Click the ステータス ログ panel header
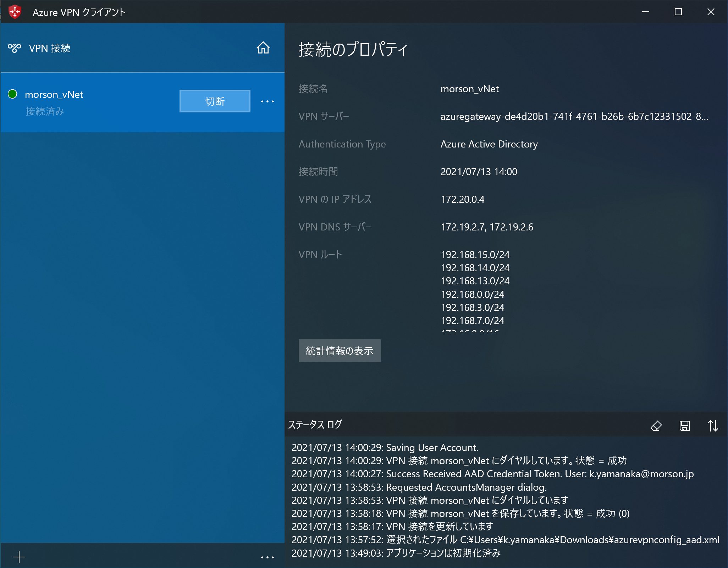The image size is (728, 568). [x=315, y=425]
